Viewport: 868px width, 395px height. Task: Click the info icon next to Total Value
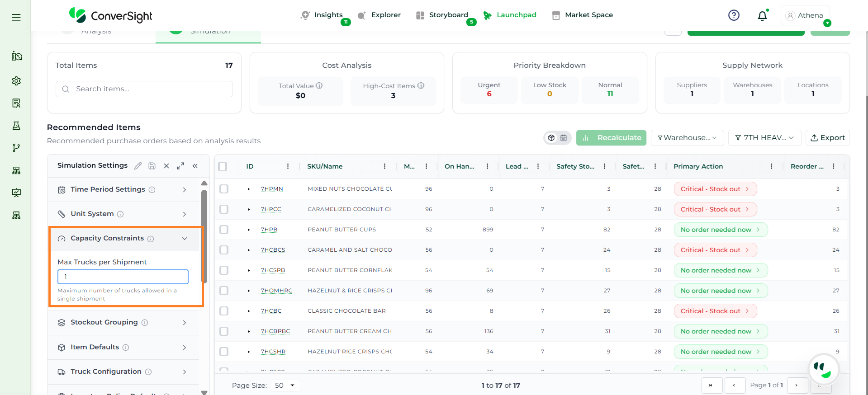[319, 85]
